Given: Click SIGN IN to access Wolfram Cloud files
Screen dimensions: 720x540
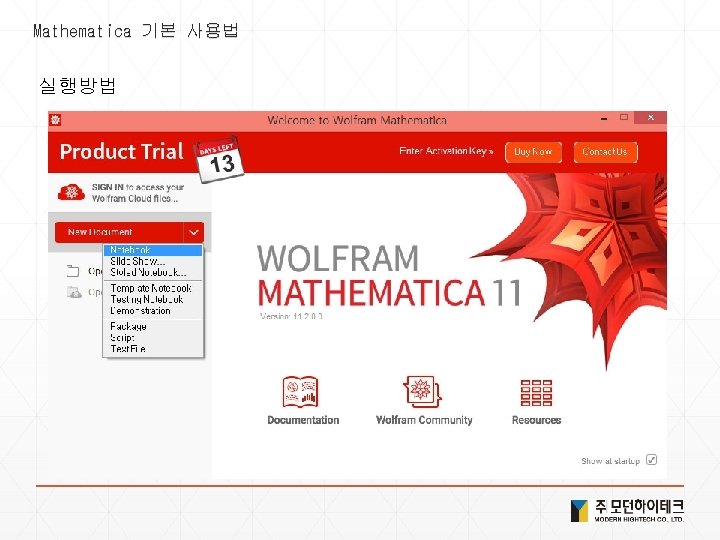Looking at the screenshot, I should [x=138, y=193].
